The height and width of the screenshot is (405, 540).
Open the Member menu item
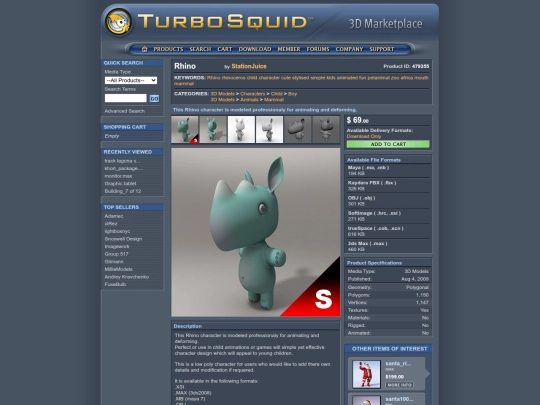(x=289, y=49)
